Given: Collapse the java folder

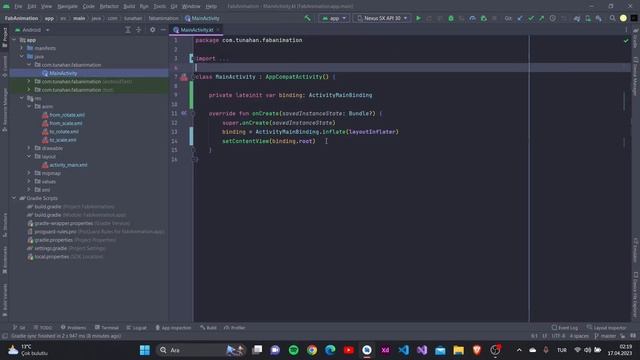Looking at the screenshot, I should tap(22, 57).
